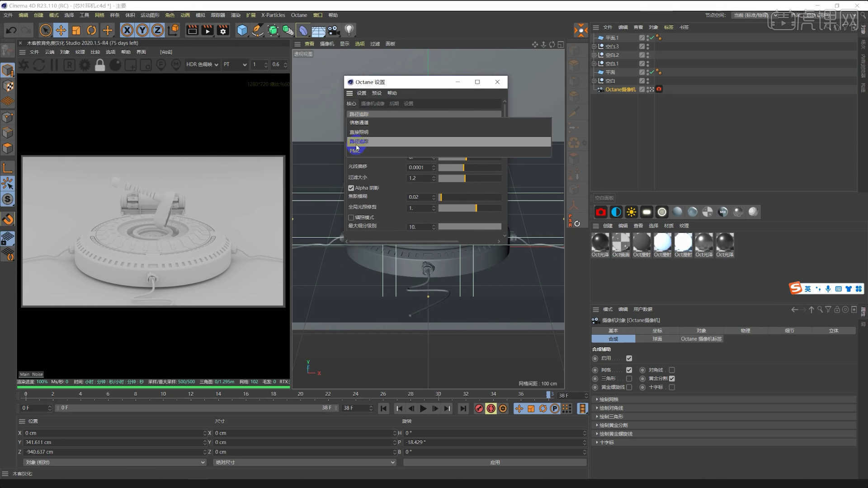
Task: Expand the 空白 object in the Object Manager
Action: coord(594,80)
